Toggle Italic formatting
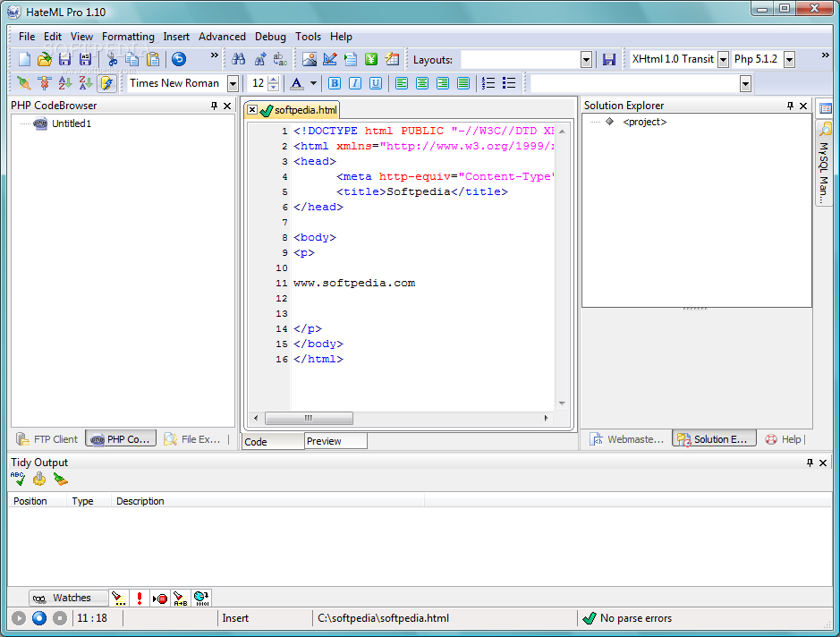The width and height of the screenshot is (840, 637). click(354, 83)
